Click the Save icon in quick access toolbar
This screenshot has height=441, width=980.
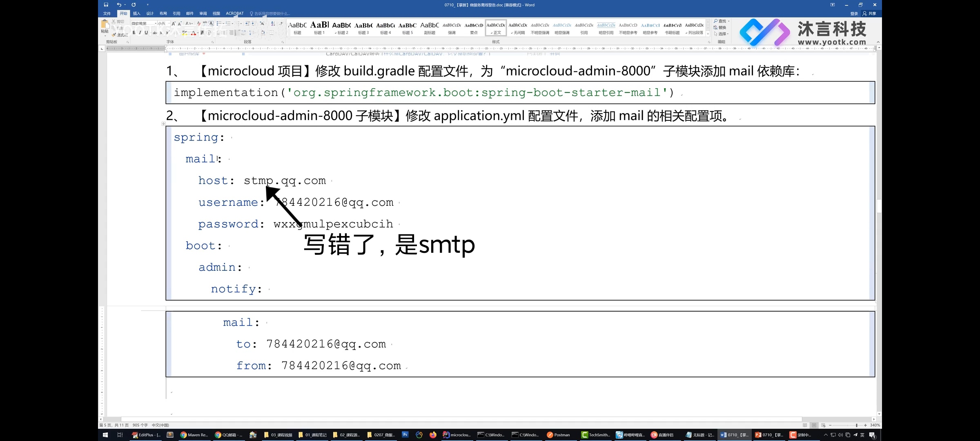coord(106,5)
